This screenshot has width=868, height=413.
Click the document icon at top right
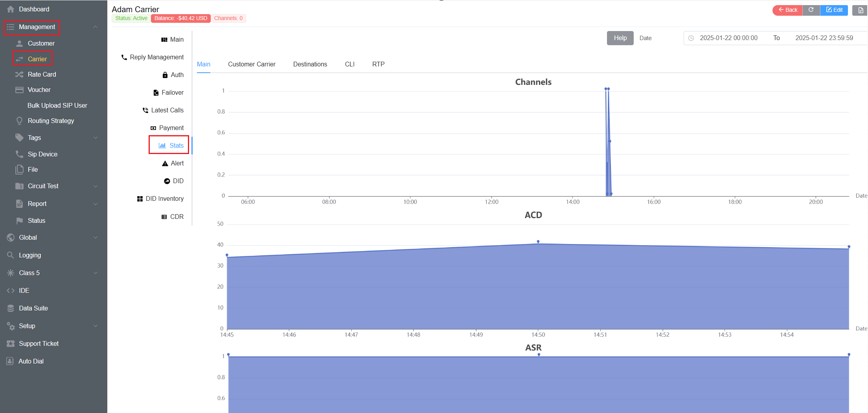[860, 10]
